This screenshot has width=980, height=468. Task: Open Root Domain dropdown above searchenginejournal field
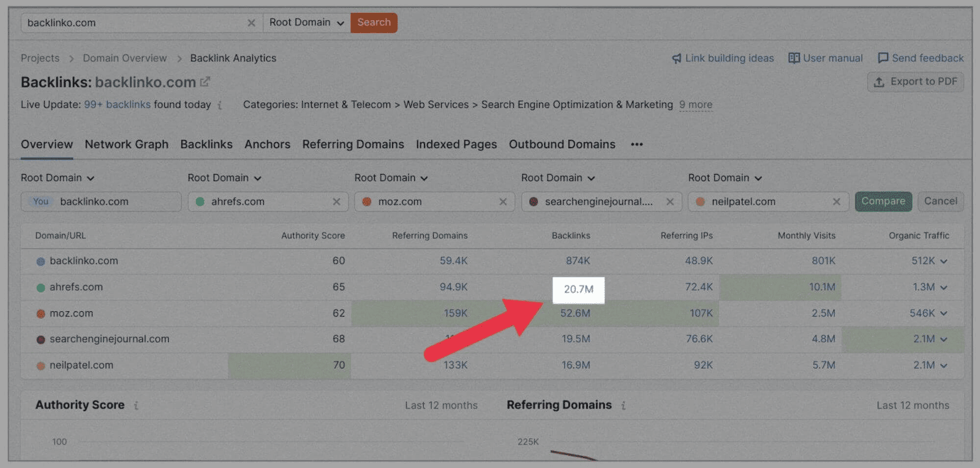coord(558,178)
